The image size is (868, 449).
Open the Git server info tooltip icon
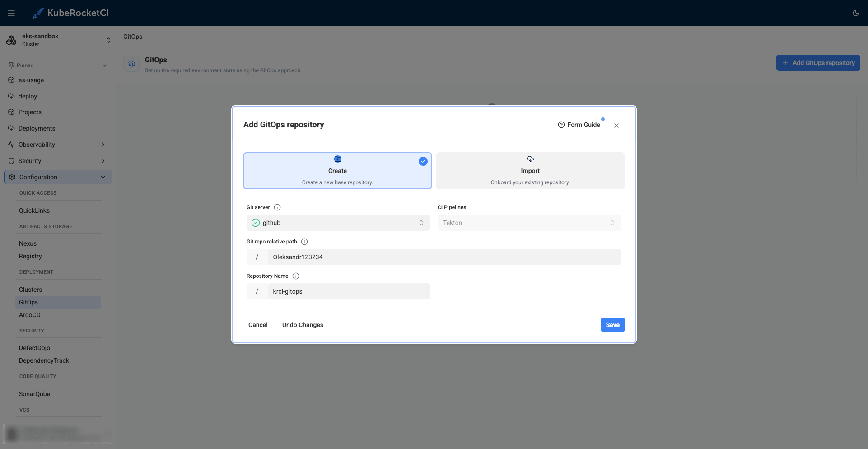(x=277, y=207)
